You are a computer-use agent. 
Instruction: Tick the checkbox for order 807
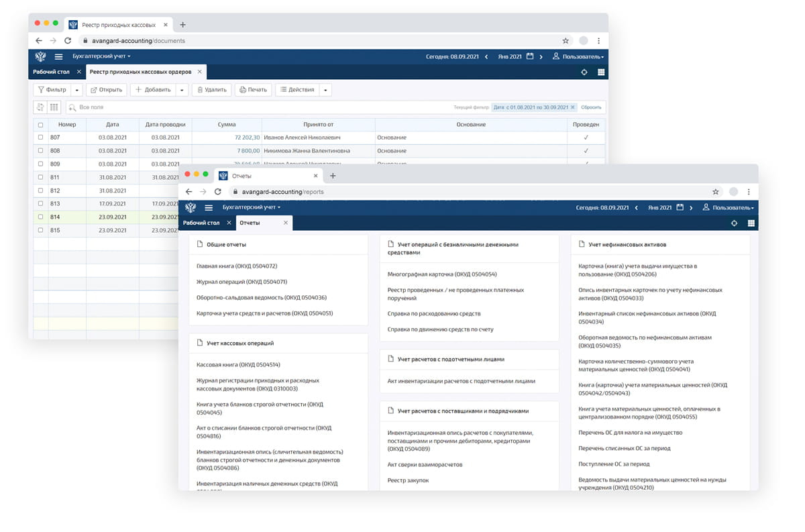coord(41,138)
